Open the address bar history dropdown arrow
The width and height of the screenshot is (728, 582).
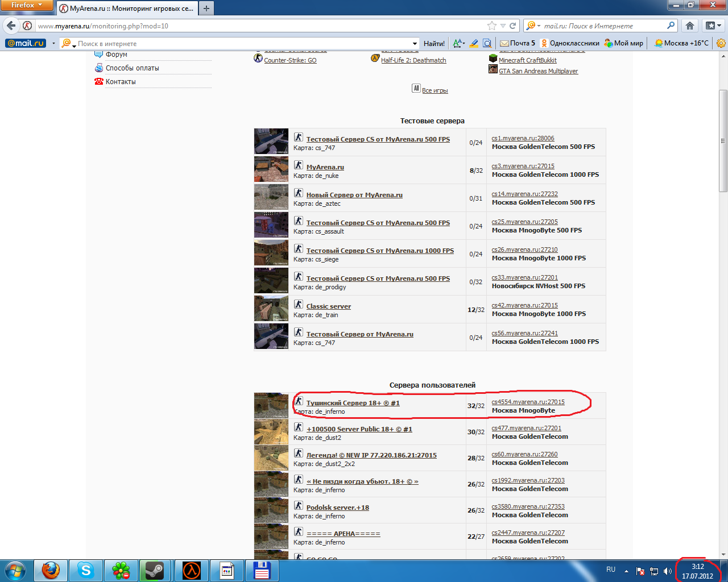click(503, 26)
